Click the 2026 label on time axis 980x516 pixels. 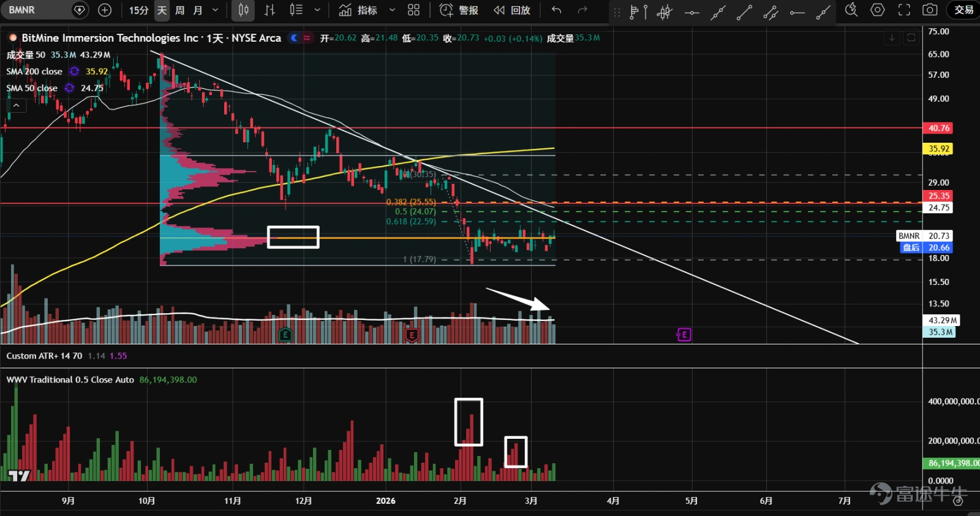386,501
